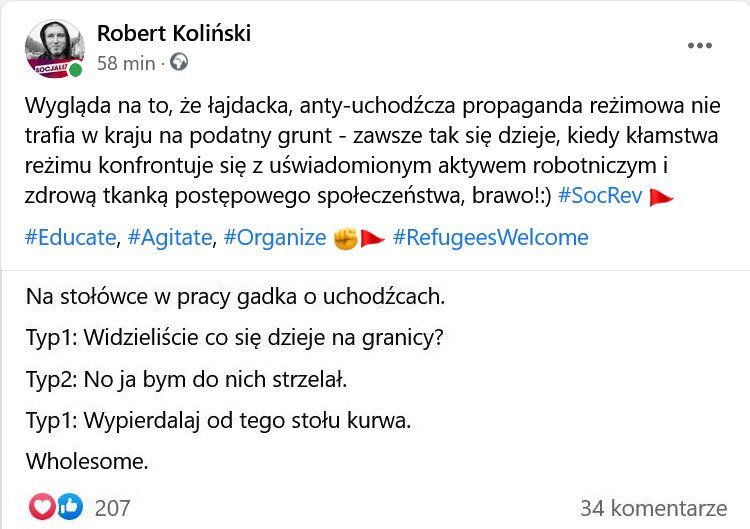Click the raised fist emoji after #Organize
The height and width of the screenshot is (529, 750).
click(x=345, y=238)
